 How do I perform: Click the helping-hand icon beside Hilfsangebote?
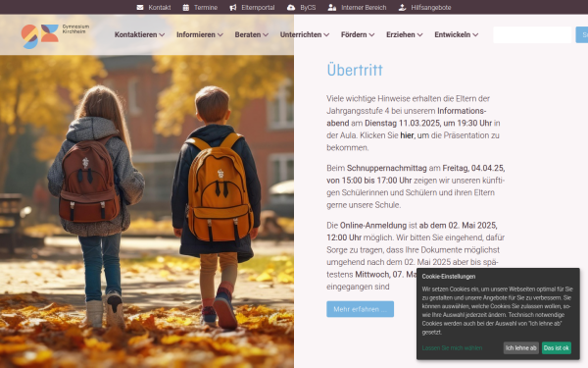tap(402, 7)
